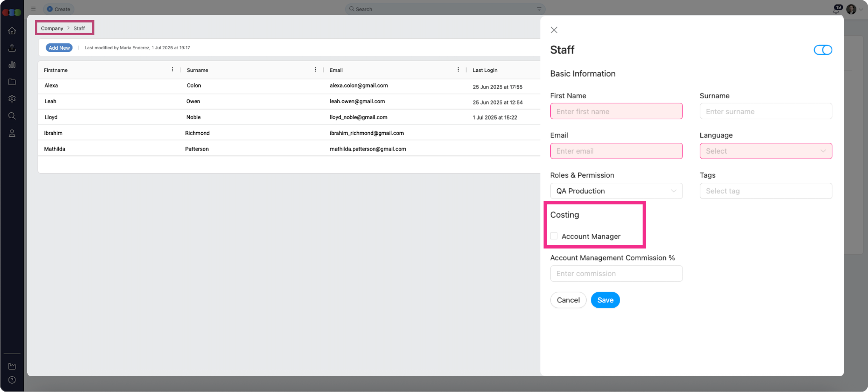The image size is (868, 392).
Task: Open the settings gear sidebar icon
Action: click(x=12, y=99)
